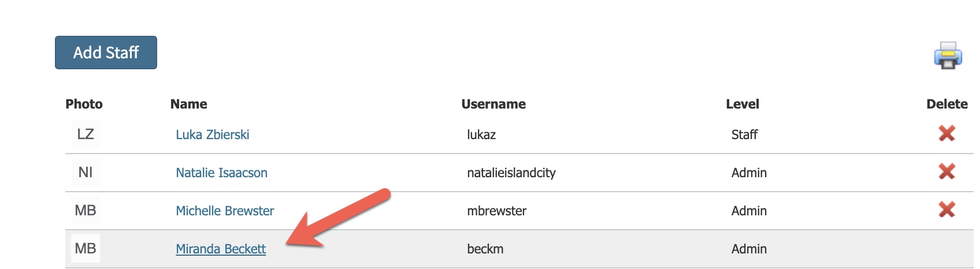Screen dimensions: 980x269
Task: Click the Add Staff button
Action: 106,53
